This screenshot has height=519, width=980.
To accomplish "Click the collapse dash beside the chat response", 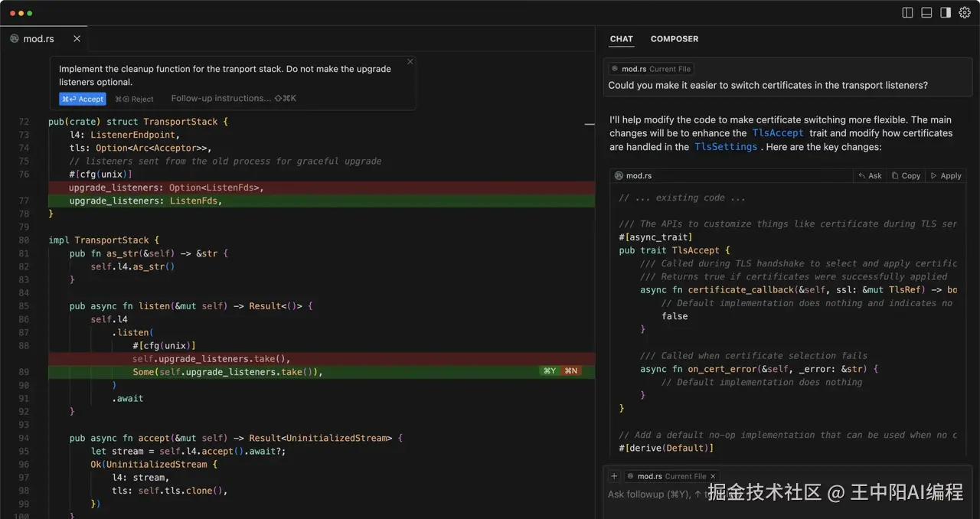I will click(590, 123).
